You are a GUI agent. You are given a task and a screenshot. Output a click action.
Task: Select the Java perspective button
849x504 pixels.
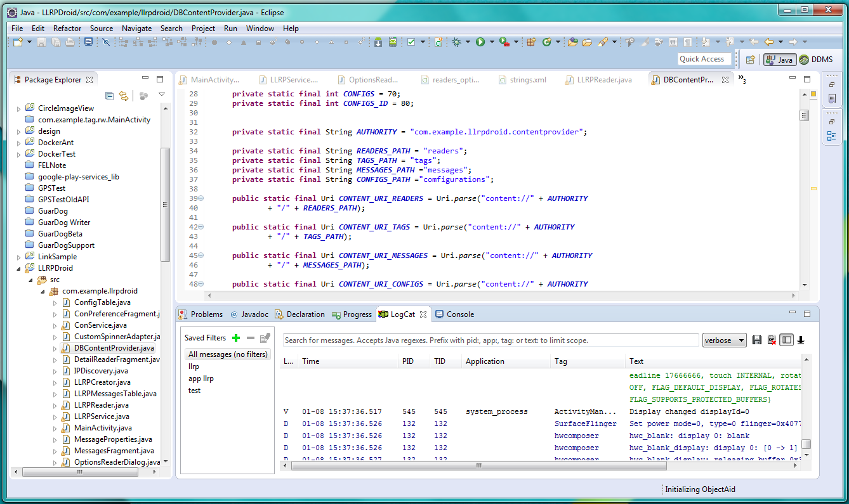(779, 60)
